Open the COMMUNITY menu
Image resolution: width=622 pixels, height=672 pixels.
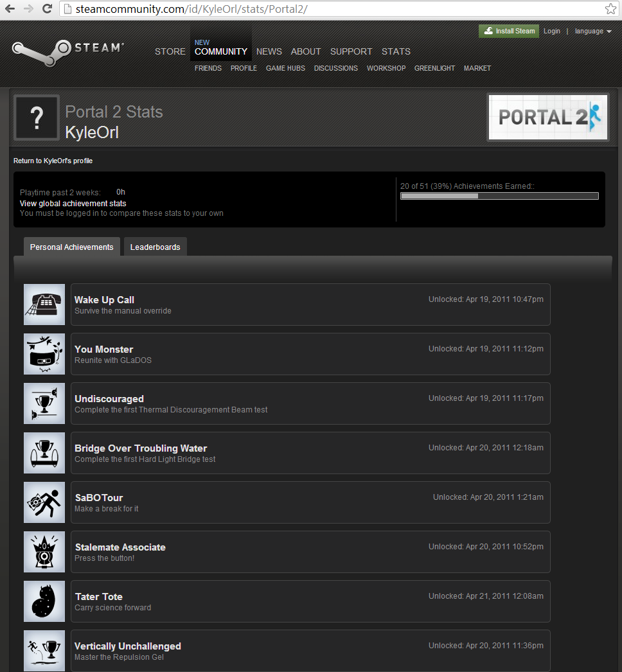221,51
